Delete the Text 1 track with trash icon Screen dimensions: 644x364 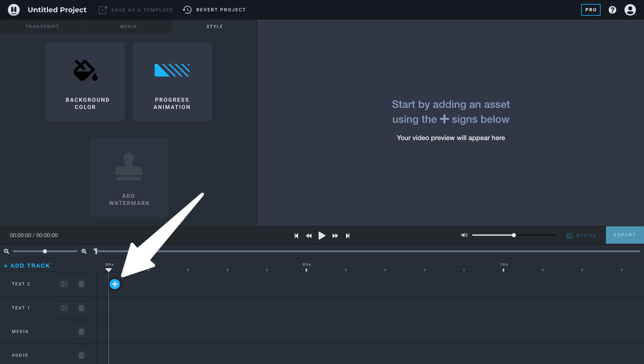click(81, 308)
